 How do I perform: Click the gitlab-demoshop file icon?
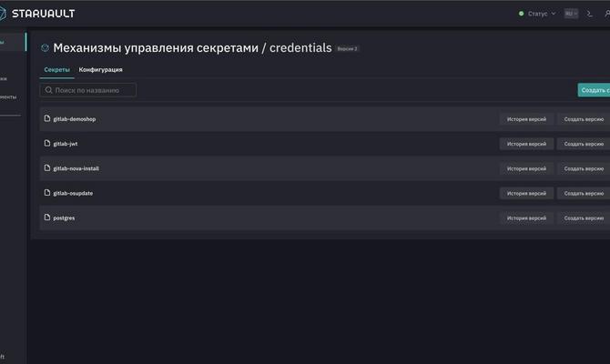[x=47, y=119]
